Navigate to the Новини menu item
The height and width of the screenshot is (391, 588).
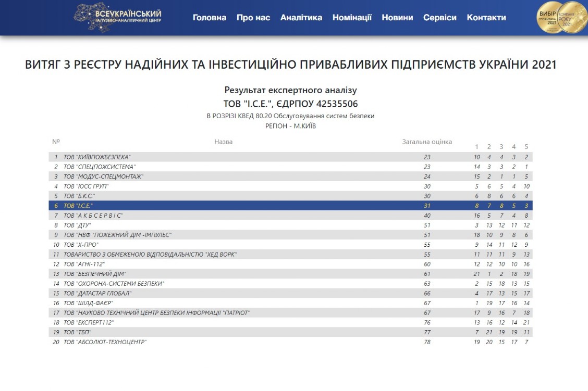(397, 18)
